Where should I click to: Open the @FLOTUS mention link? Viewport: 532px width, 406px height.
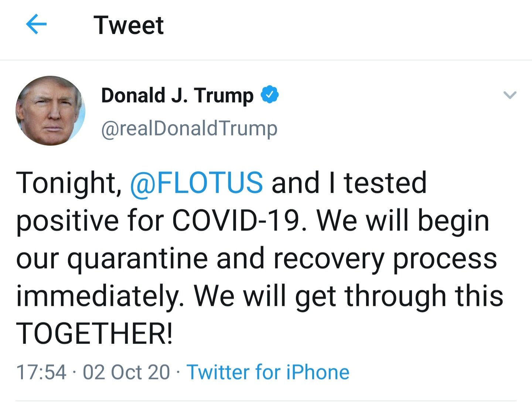click(x=197, y=183)
